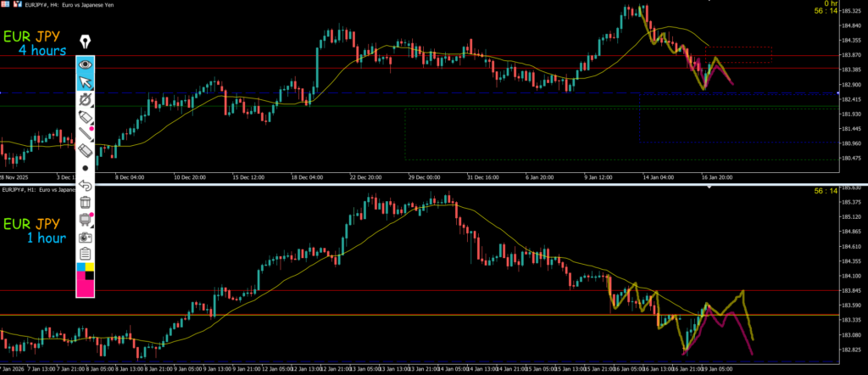Screen dimensions: 868x375
Task: Open the screen monitor whiteboard tool
Action: [86, 219]
